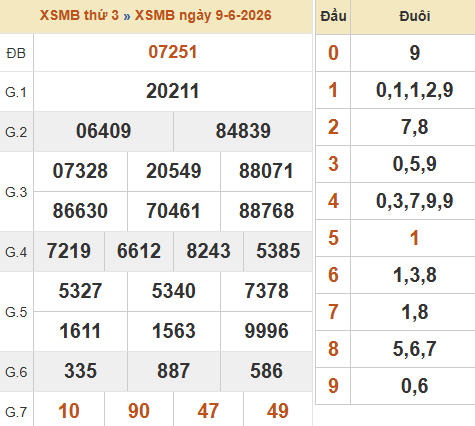Click the ĐB prize row label
The height and width of the screenshot is (426, 475).
pyautogui.click(x=16, y=53)
